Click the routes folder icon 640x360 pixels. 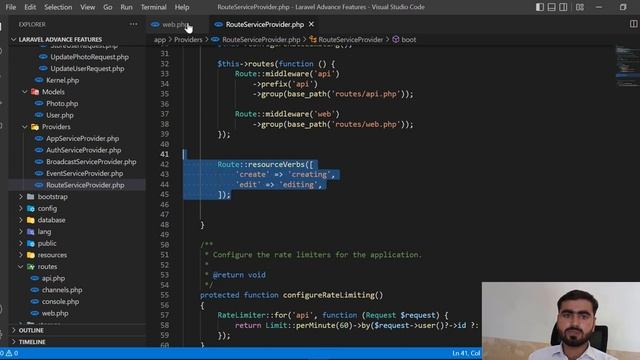click(31, 267)
